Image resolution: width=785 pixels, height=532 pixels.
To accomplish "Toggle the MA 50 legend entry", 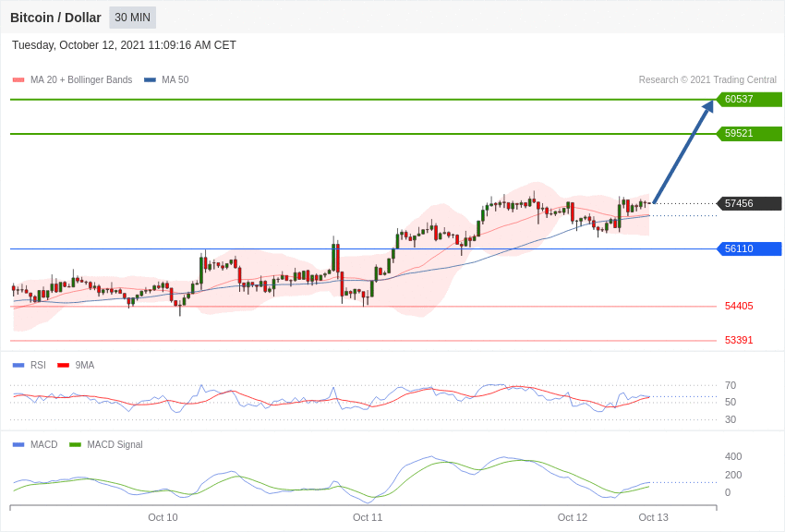I will click(166, 80).
